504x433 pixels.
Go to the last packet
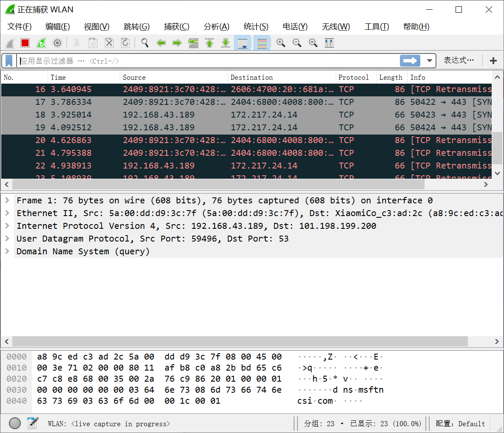click(226, 43)
